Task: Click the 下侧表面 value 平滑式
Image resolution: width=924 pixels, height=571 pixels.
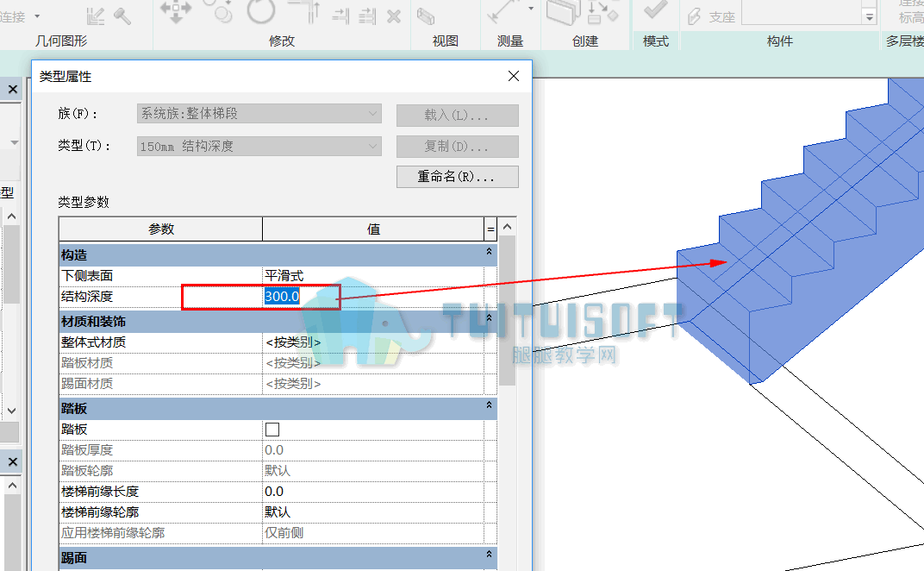Action: click(x=373, y=275)
